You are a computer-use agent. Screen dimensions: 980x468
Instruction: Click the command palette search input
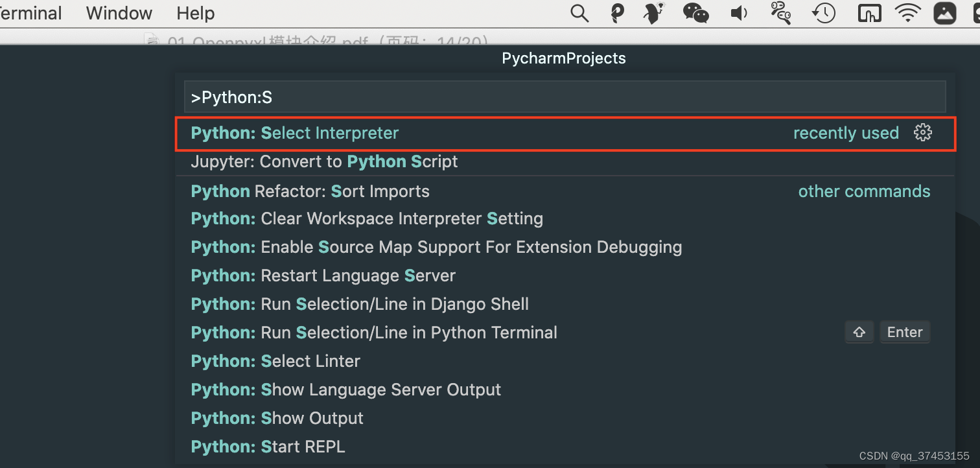pos(563,97)
